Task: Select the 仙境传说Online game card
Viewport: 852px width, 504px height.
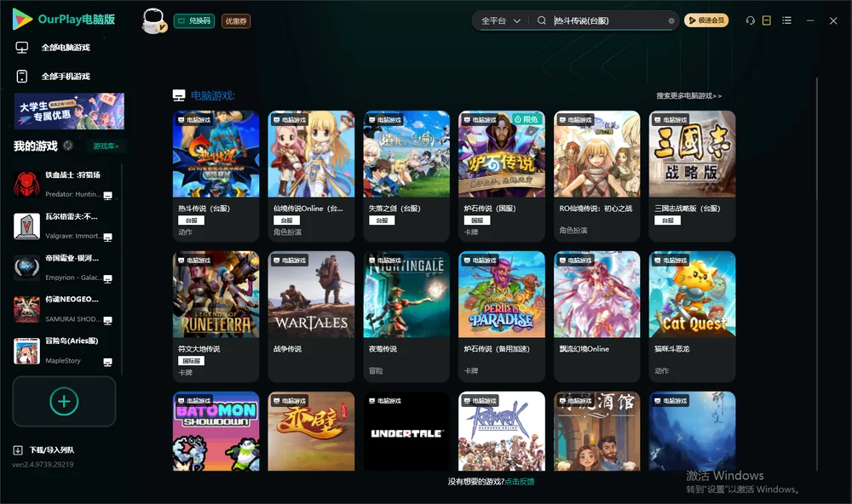Action: 311,176
